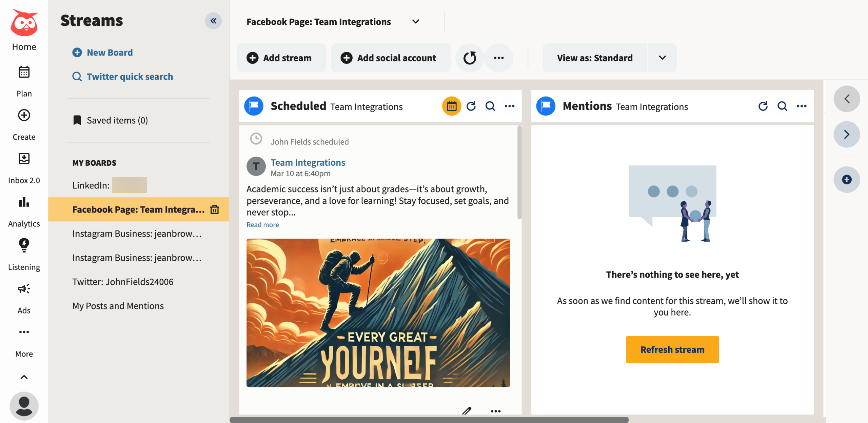Click the Read more link
Screen dimensions: 868x423
point(263,225)
